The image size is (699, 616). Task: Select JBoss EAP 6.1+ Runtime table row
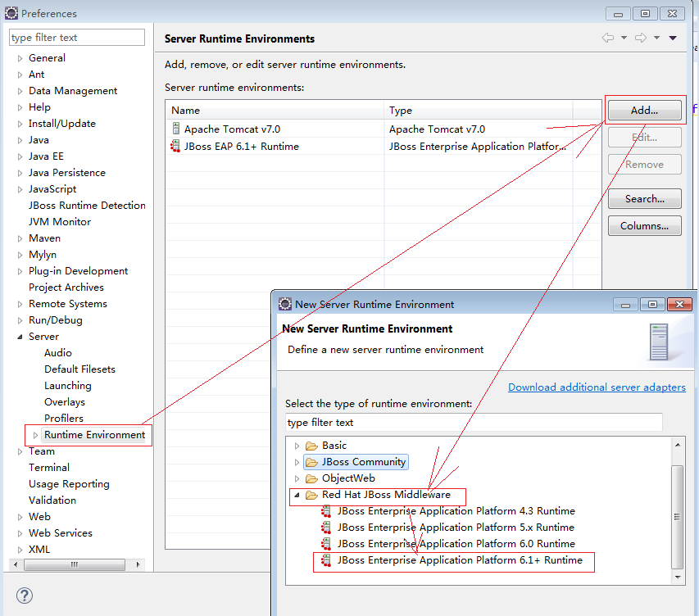tap(384, 147)
